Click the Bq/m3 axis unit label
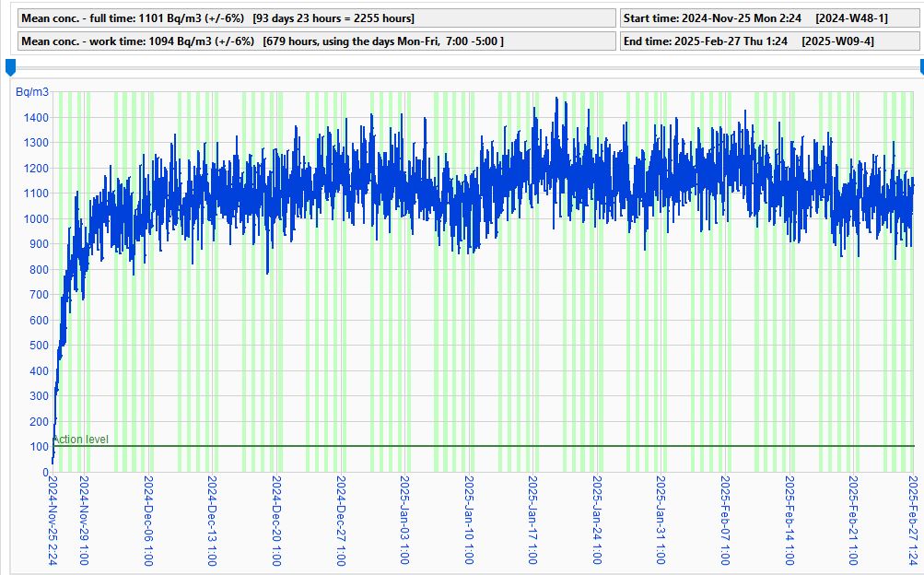 [32, 92]
